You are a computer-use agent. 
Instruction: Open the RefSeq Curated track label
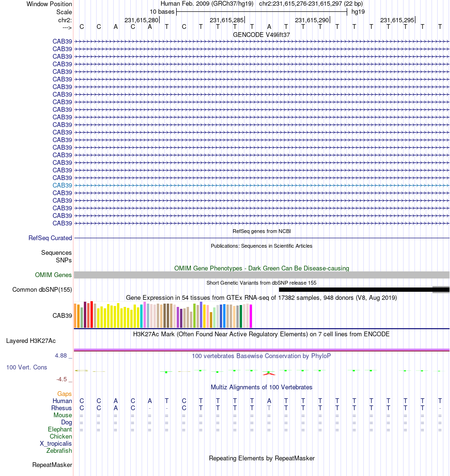(50, 238)
